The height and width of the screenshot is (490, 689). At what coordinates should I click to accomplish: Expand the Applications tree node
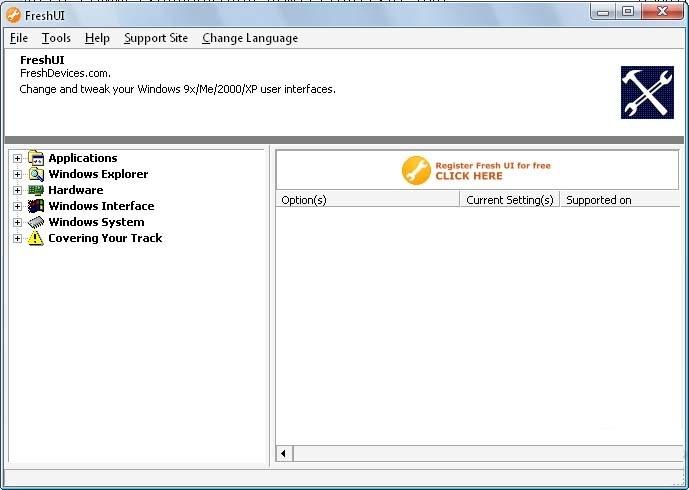tap(17, 158)
